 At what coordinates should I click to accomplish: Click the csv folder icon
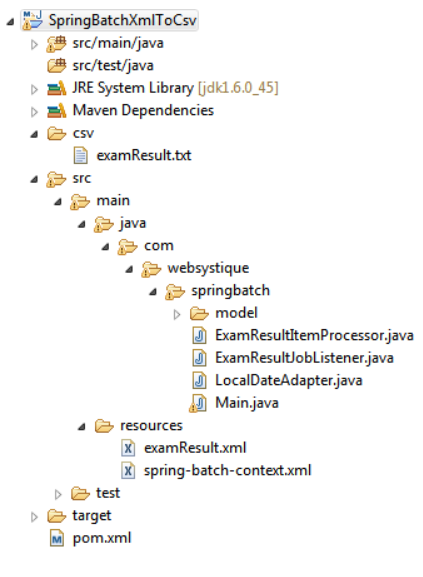point(56,134)
